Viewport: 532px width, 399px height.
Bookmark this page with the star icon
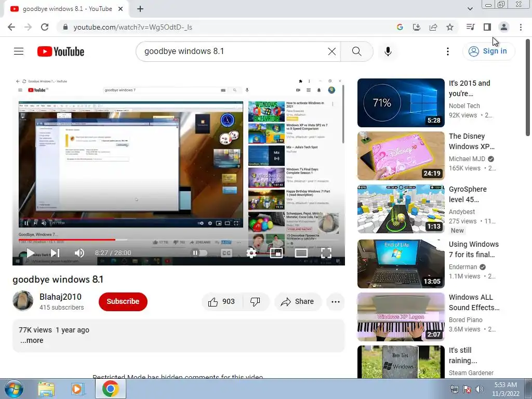(450, 27)
